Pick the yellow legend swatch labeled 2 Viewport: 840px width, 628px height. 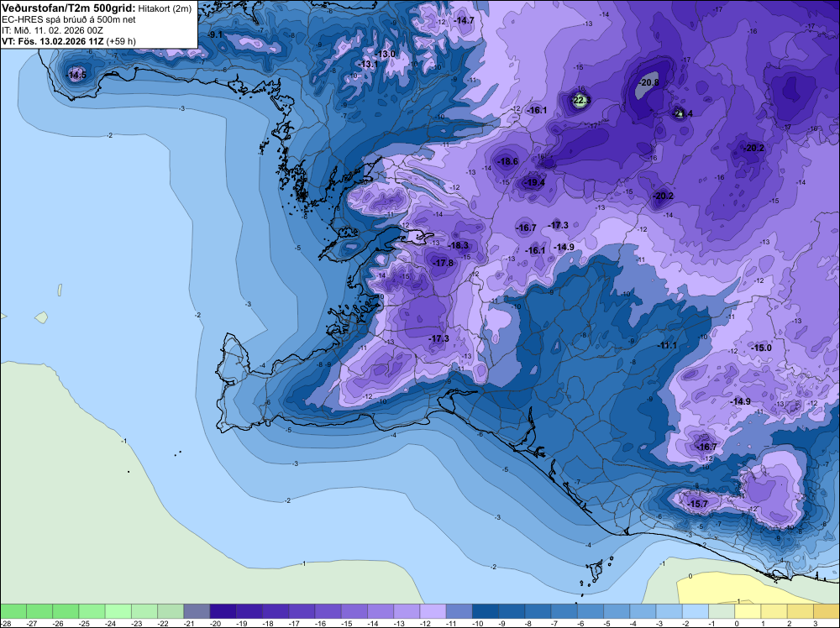pos(801,611)
